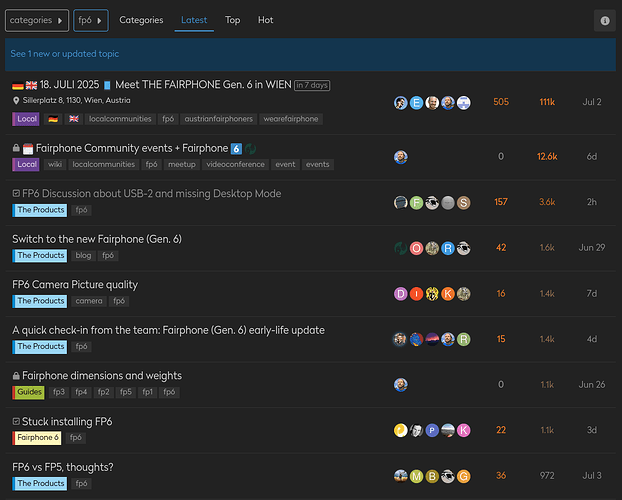Switch to the Top tab

(232, 20)
